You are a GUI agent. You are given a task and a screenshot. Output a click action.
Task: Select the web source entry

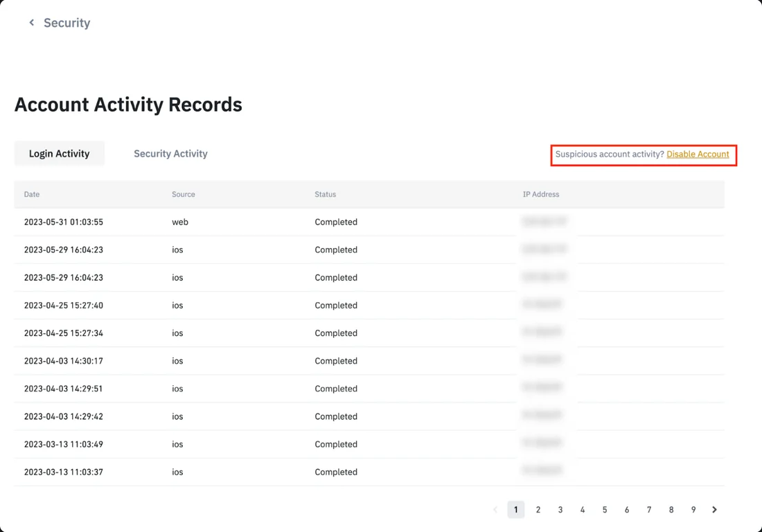tap(180, 222)
